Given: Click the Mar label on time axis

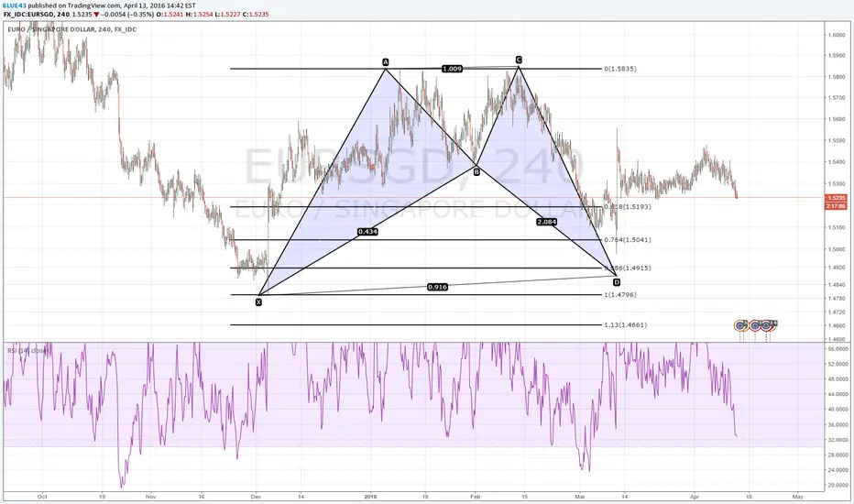Looking at the screenshot, I should point(579,497).
